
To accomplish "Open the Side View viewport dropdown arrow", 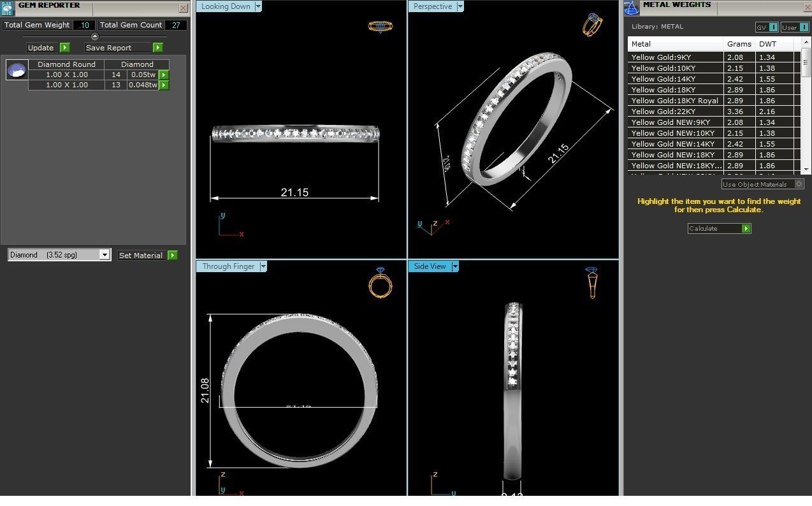I will tap(455, 266).
